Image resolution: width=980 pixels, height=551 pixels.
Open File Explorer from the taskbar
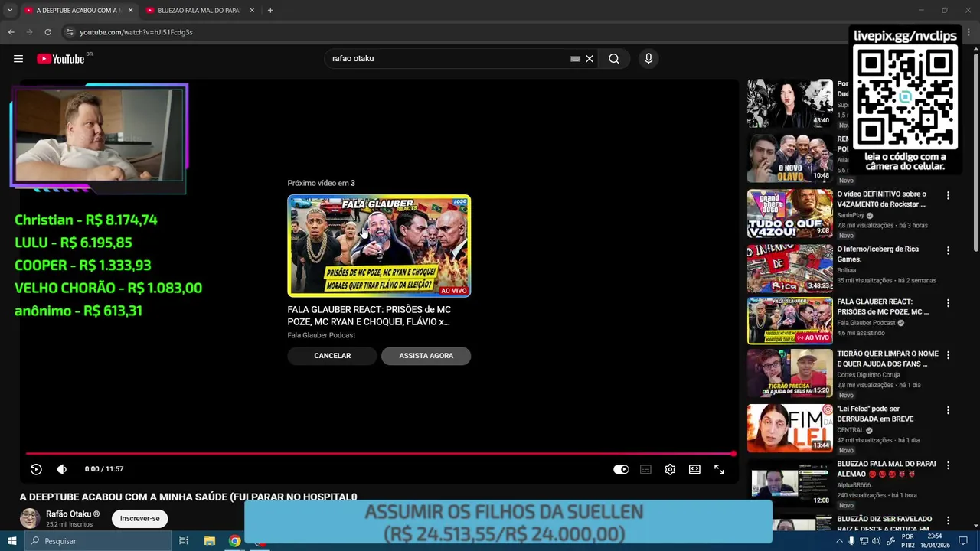pyautogui.click(x=209, y=541)
